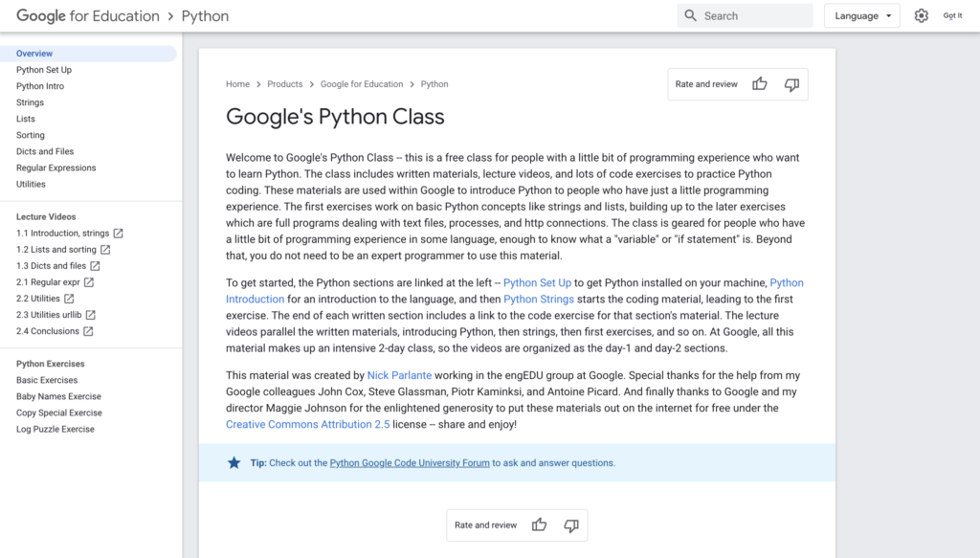
Task: Open Creative Commons Attribution 2.5 link
Action: pyautogui.click(x=307, y=424)
